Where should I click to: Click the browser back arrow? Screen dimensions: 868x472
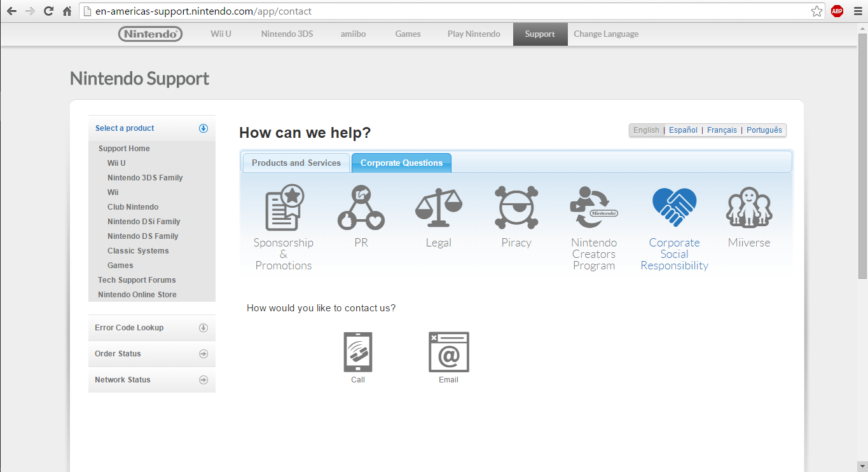11,11
